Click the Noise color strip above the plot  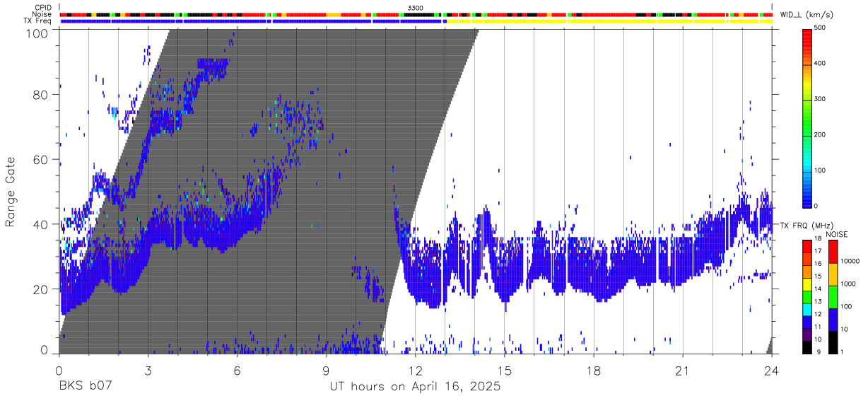[416, 14]
